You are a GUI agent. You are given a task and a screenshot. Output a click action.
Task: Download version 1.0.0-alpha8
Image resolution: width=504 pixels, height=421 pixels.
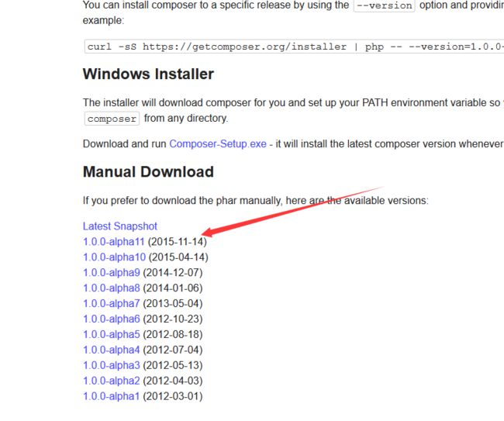(x=111, y=288)
